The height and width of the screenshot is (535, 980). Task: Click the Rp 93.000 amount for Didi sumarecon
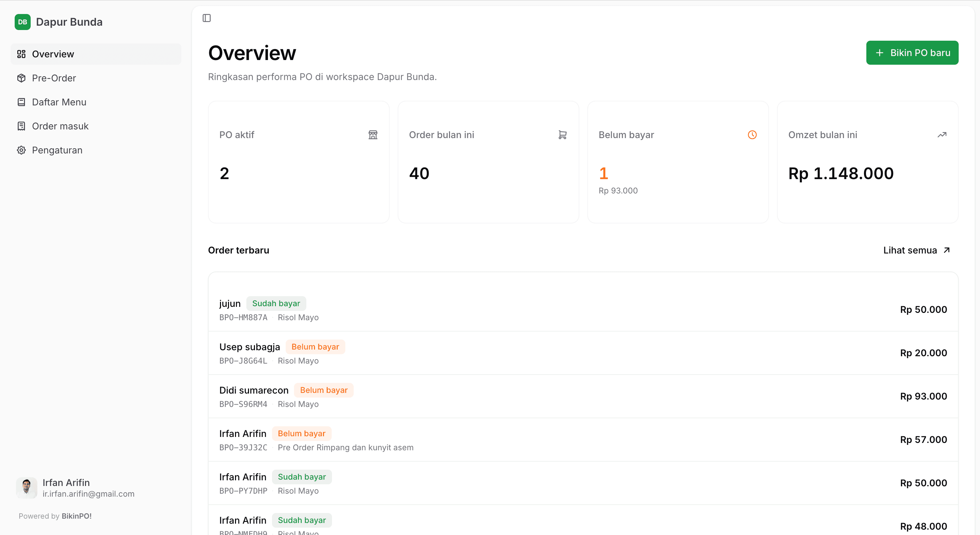point(923,396)
